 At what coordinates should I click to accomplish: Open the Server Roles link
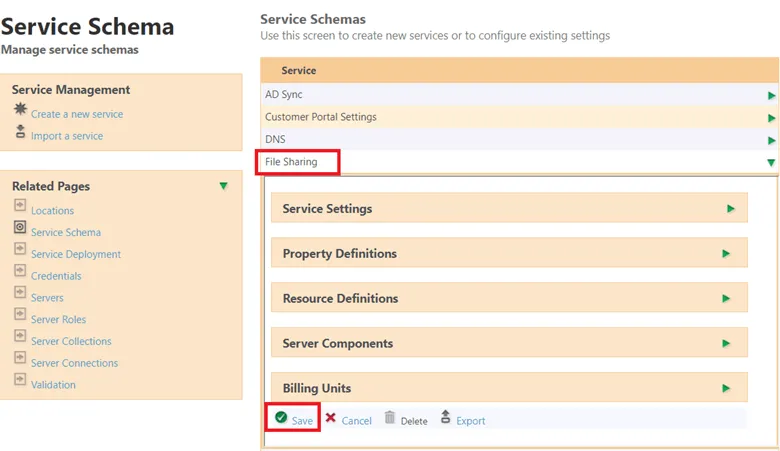[x=58, y=320]
